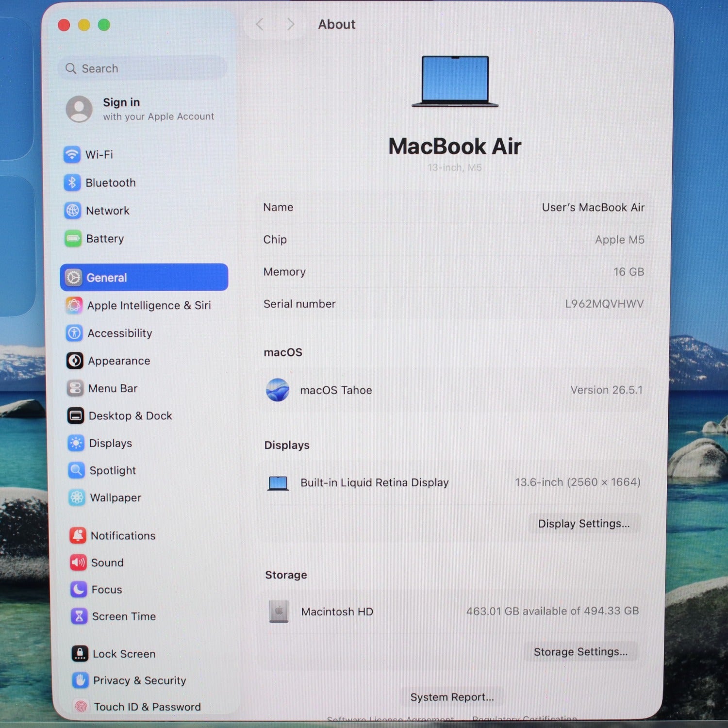
Task: Open the Notifications bell icon
Action: click(x=78, y=535)
